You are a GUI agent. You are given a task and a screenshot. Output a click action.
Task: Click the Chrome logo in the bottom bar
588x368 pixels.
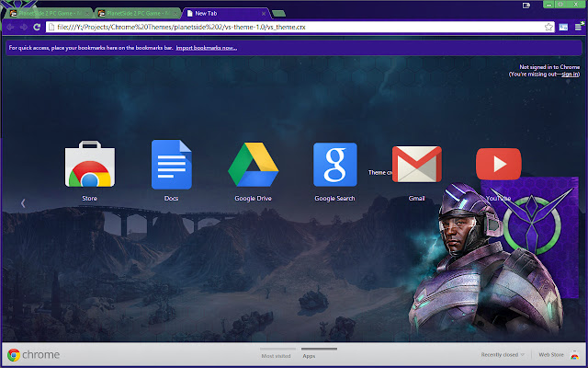tap(14, 355)
